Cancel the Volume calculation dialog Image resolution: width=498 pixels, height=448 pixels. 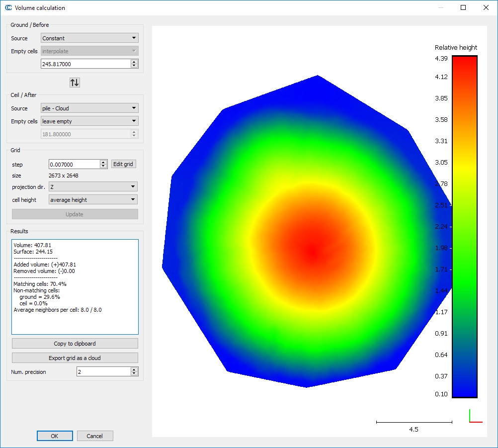coord(95,436)
